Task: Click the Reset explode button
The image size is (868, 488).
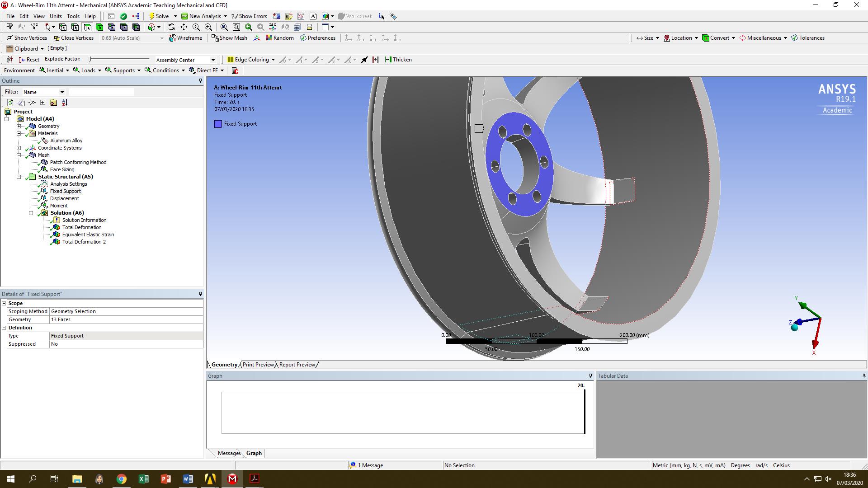Action: 29,60
